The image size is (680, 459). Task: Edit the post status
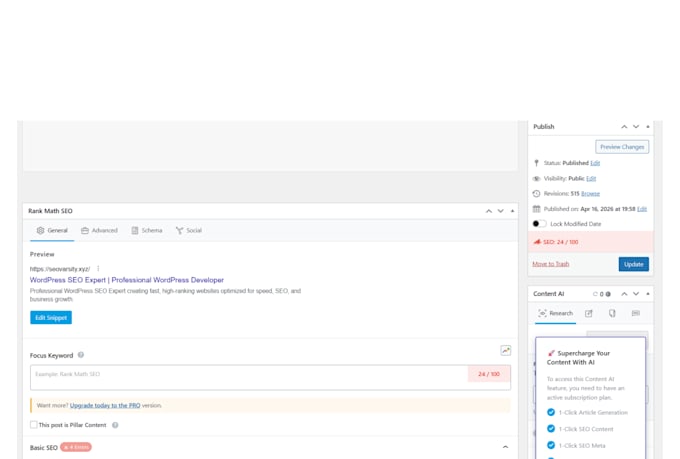(595, 163)
